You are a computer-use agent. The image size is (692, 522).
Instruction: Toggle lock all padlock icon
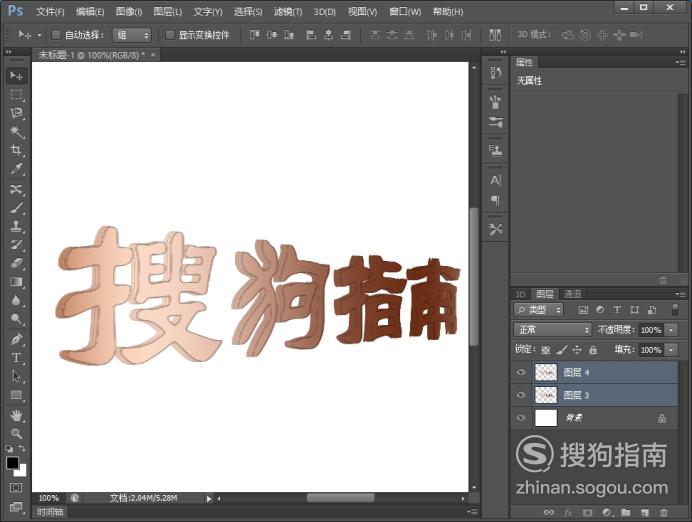(x=593, y=350)
